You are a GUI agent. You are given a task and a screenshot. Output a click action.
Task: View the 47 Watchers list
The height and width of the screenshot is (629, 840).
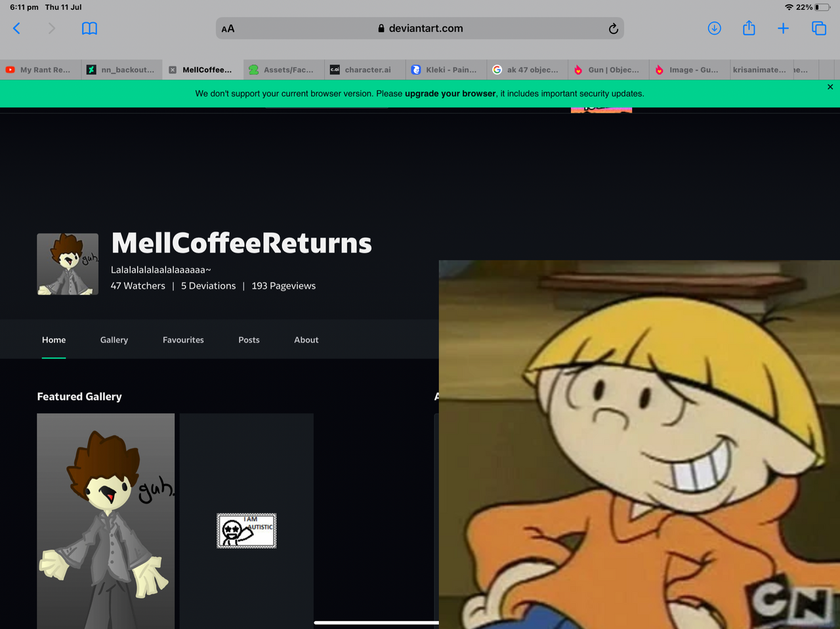[138, 286]
